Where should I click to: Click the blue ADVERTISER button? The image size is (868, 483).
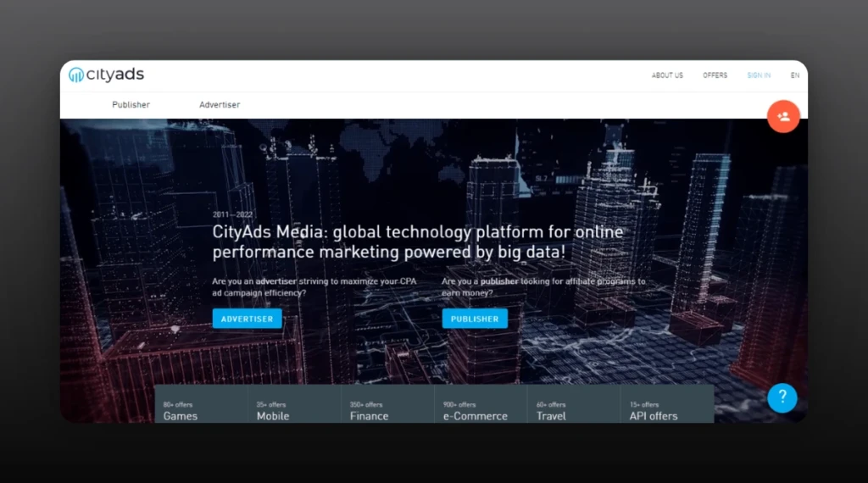(x=247, y=319)
